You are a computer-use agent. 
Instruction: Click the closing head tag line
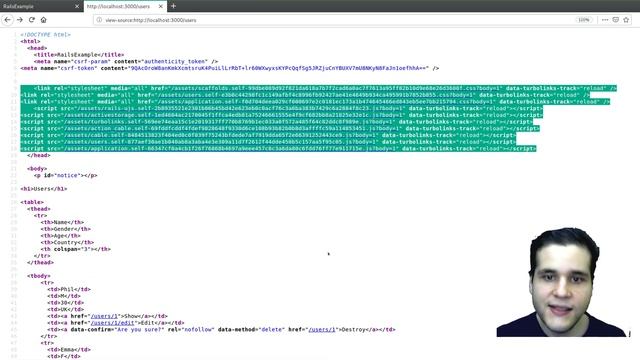tap(39, 155)
